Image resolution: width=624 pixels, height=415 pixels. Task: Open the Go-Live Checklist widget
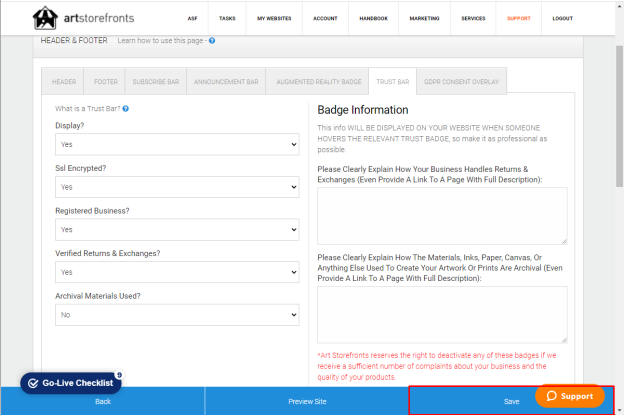point(71,383)
